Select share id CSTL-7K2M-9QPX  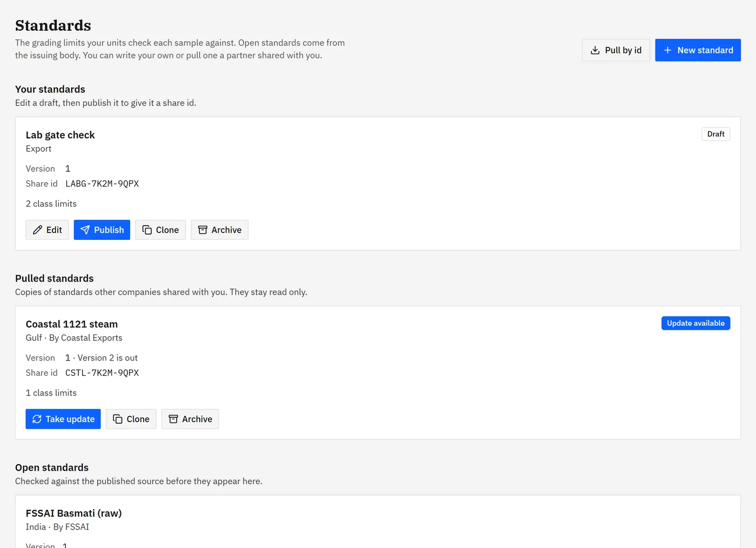click(102, 373)
